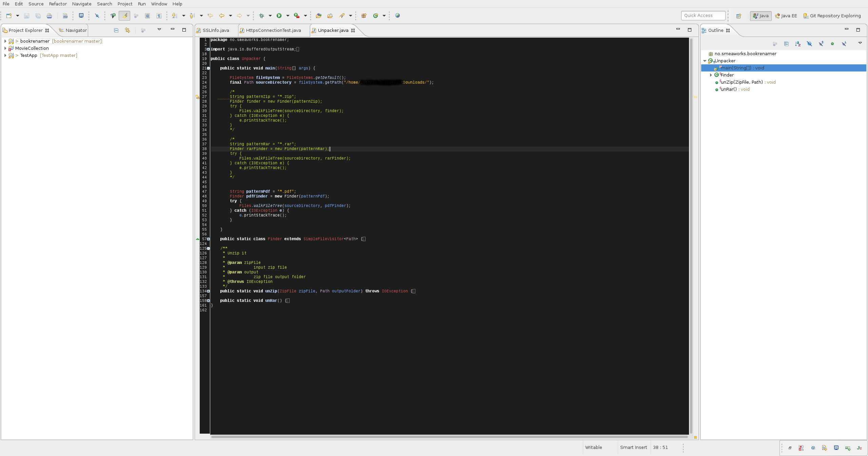Click the Quick Access search field

(x=703, y=16)
